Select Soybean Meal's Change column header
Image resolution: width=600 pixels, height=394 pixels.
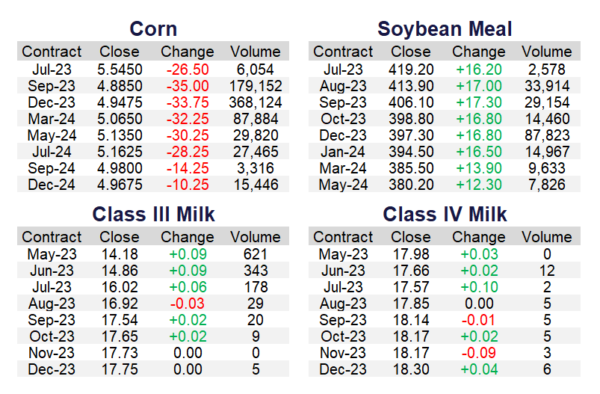tap(479, 52)
